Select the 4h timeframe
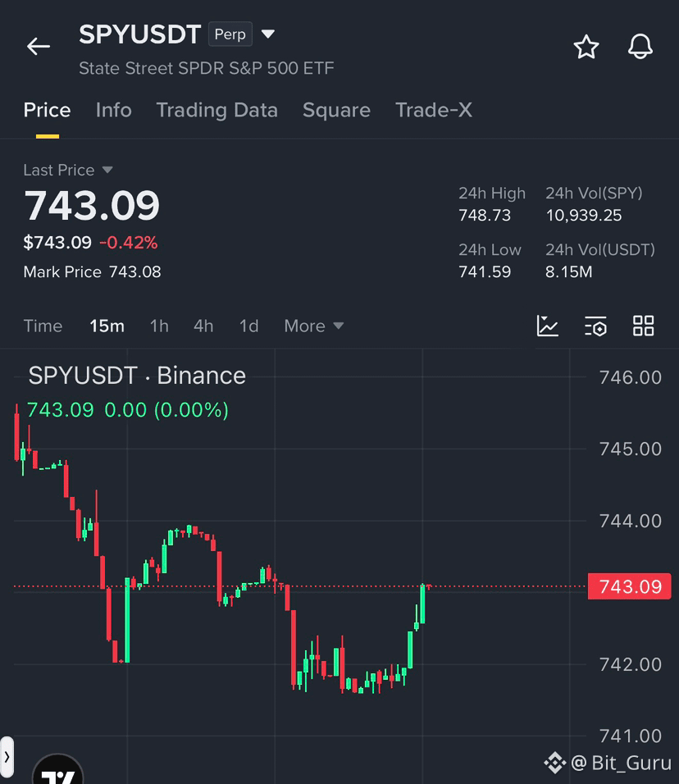 point(203,326)
